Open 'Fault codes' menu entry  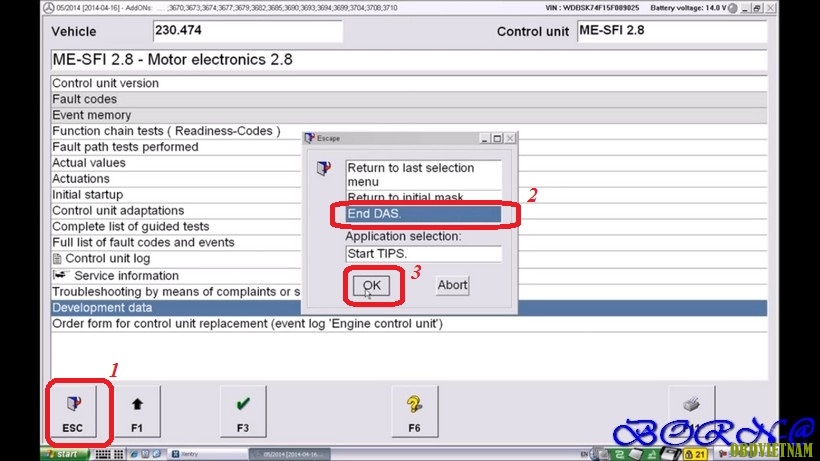pyautogui.click(x=409, y=99)
